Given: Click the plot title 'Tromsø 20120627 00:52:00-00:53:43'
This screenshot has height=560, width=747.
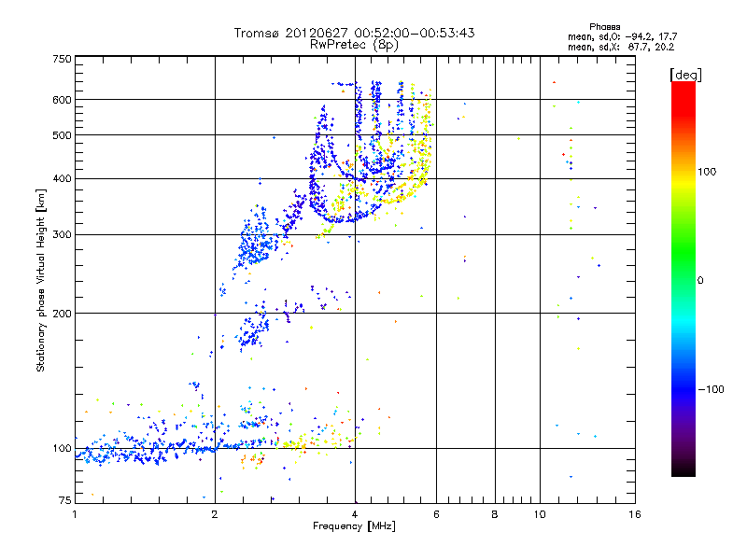Looking at the screenshot, I should coord(354,33).
